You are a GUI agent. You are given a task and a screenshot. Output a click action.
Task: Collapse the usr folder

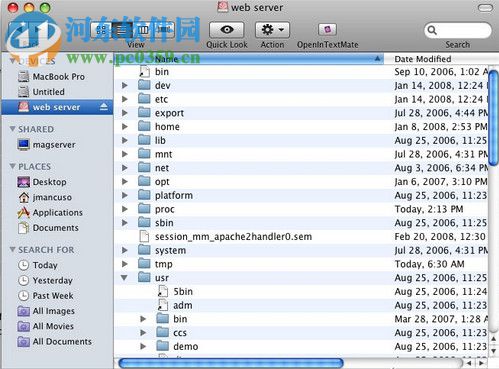coord(124,278)
